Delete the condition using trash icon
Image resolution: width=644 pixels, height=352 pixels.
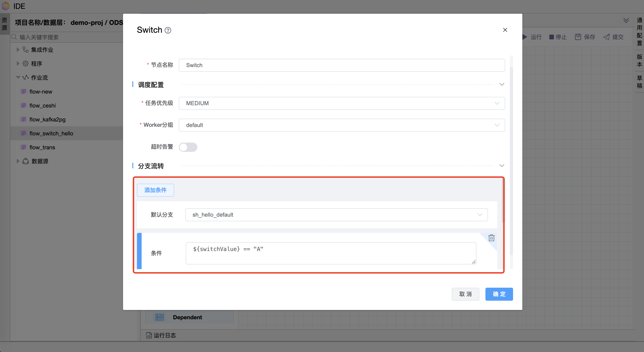click(491, 238)
